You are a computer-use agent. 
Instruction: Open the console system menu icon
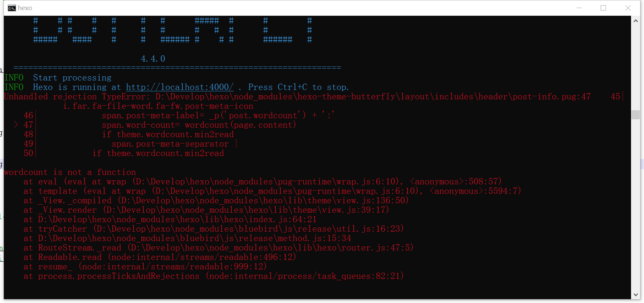pyautogui.click(x=12, y=8)
